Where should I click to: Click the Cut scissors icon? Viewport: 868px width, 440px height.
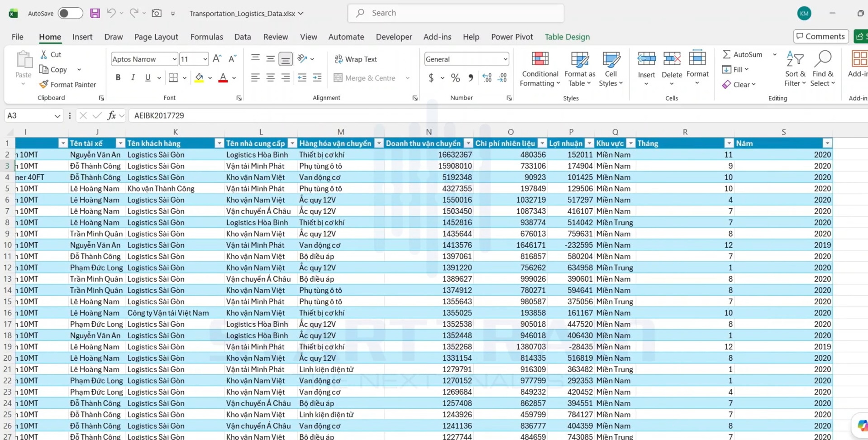[44, 54]
